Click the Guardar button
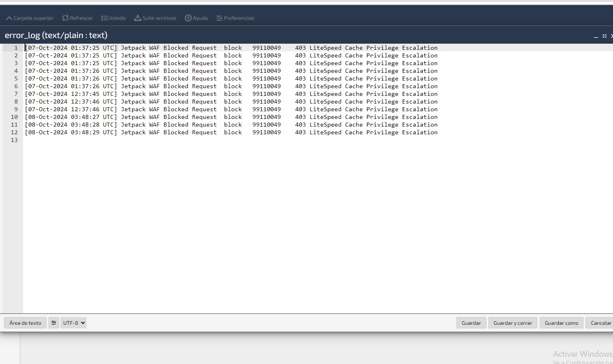The width and height of the screenshot is (613, 364). [x=471, y=323]
